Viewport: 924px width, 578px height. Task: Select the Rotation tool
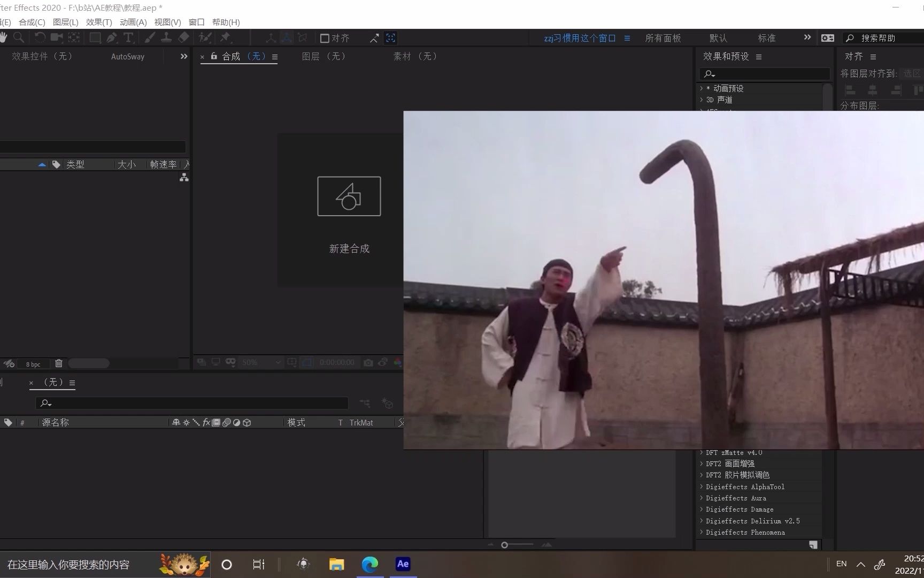(40, 37)
